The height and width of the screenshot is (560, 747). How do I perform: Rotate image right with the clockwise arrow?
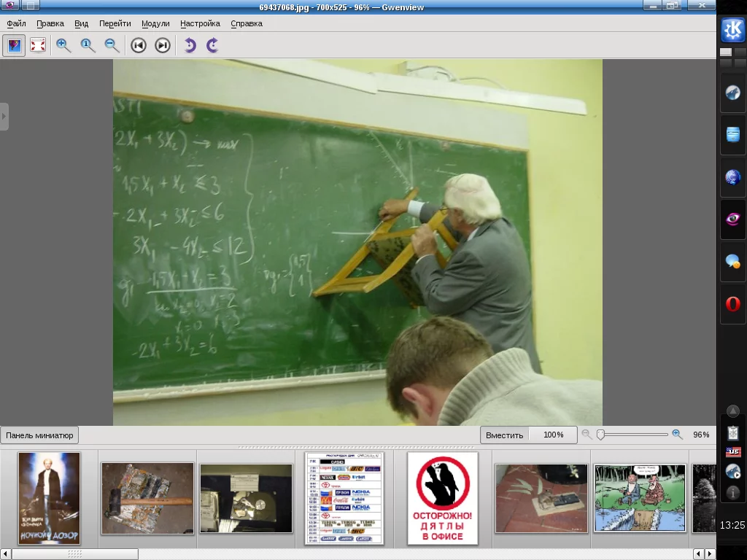212,45
